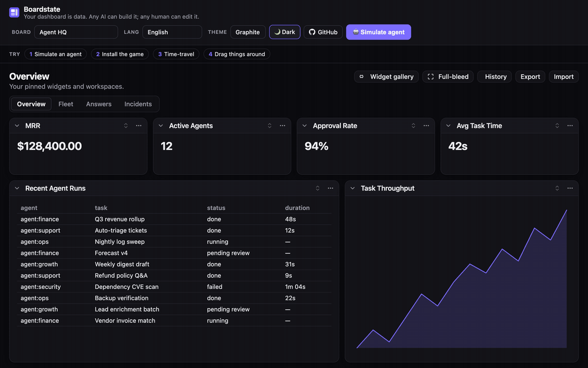
Task: Try step 3 Time-travel
Action: click(176, 54)
